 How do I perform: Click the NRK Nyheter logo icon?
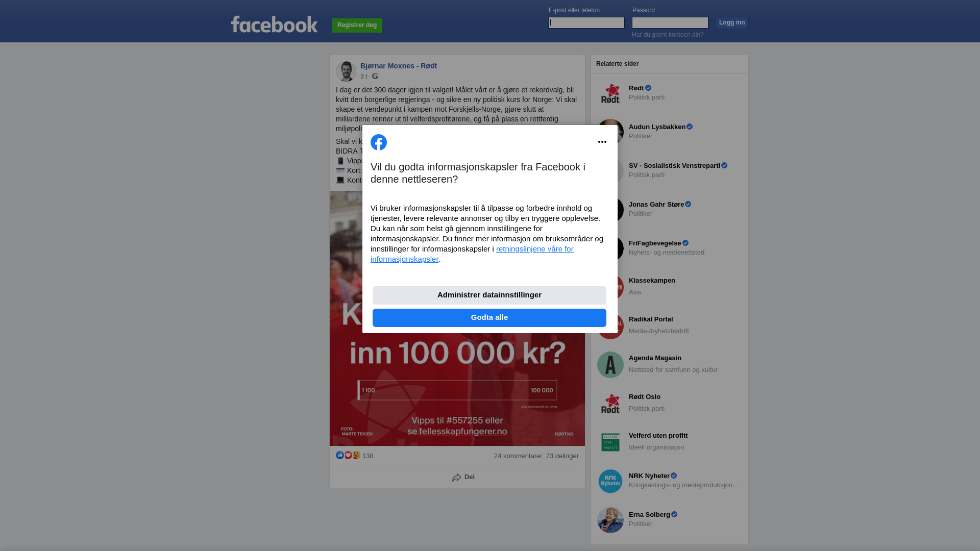tap(610, 481)
